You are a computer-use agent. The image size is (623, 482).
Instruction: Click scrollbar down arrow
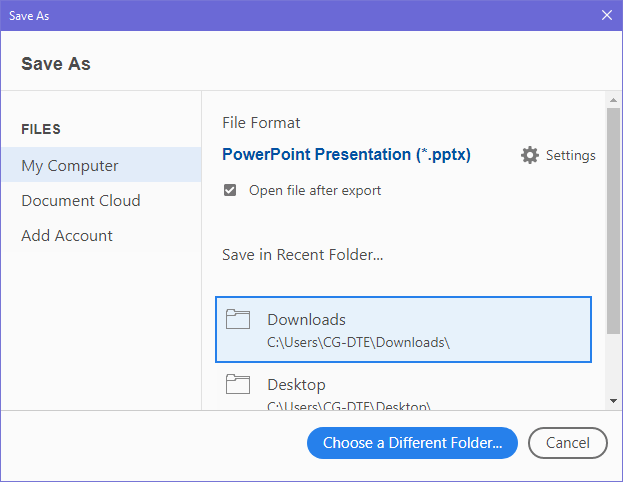coord(613,401)
